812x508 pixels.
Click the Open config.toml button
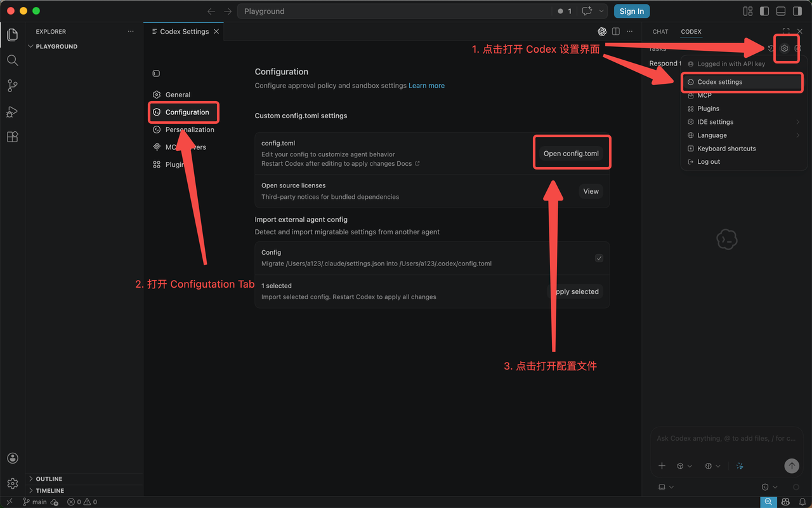tap(571, 154)
